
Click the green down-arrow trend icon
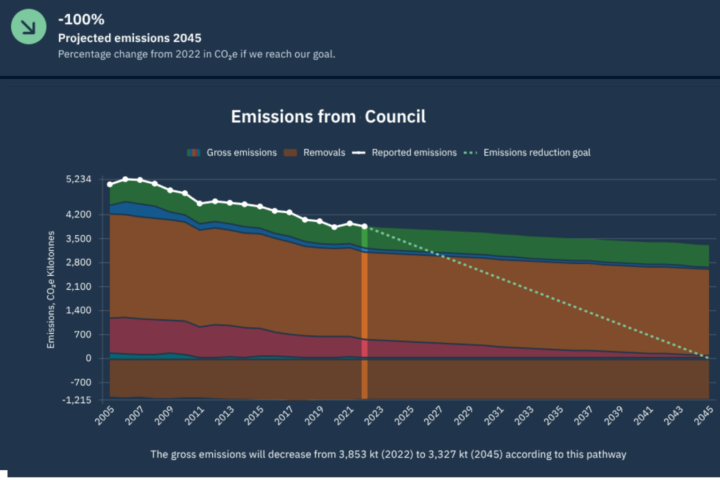pyautogui.click(x=28, y=28)
